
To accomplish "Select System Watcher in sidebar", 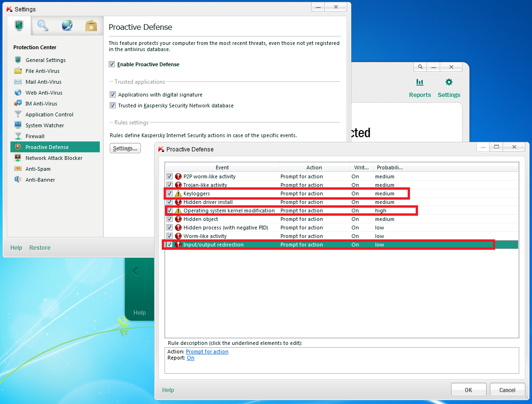I will 44,125.
